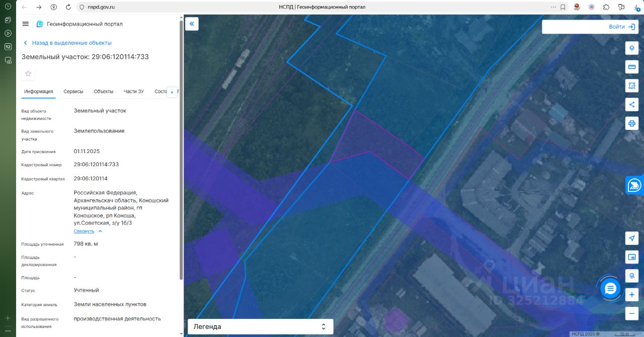This screenshot has width=644, height=337.
Task: Click the site protection shield icon
Action: [x=82, y=7]
